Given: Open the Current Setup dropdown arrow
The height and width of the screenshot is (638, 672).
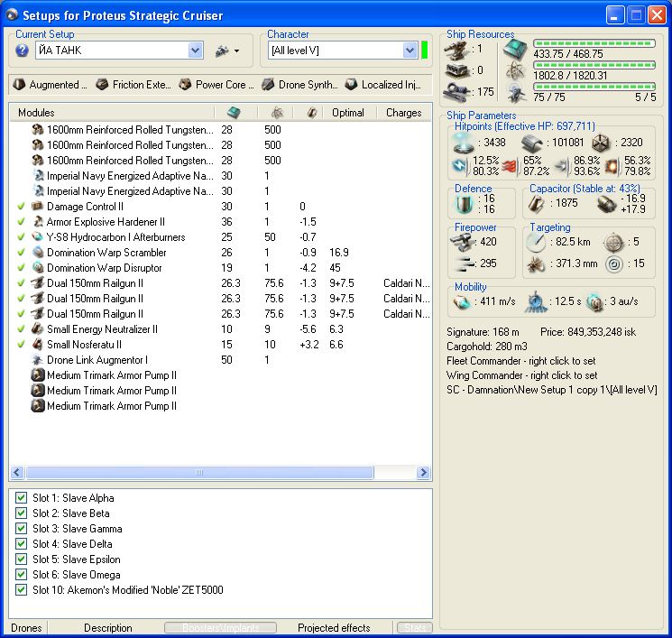Looking at the screenshot, I should click(x=195, y=51).
